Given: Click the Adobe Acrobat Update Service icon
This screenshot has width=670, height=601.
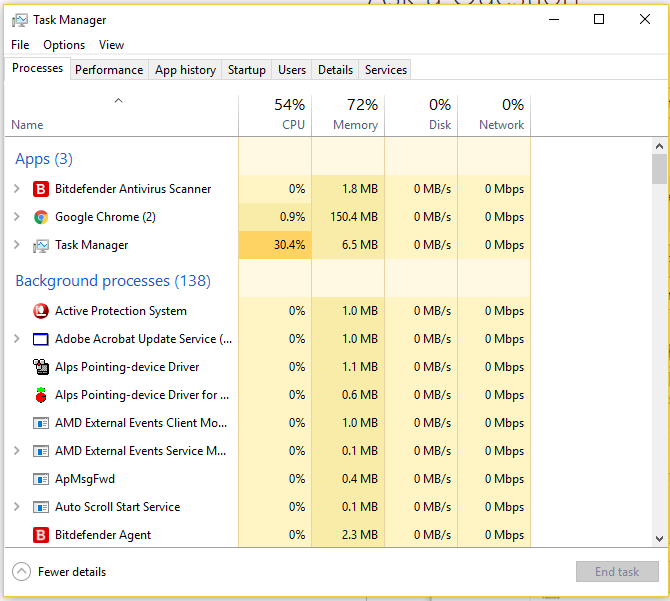Looking at the screenshot, I should (41, 339).
